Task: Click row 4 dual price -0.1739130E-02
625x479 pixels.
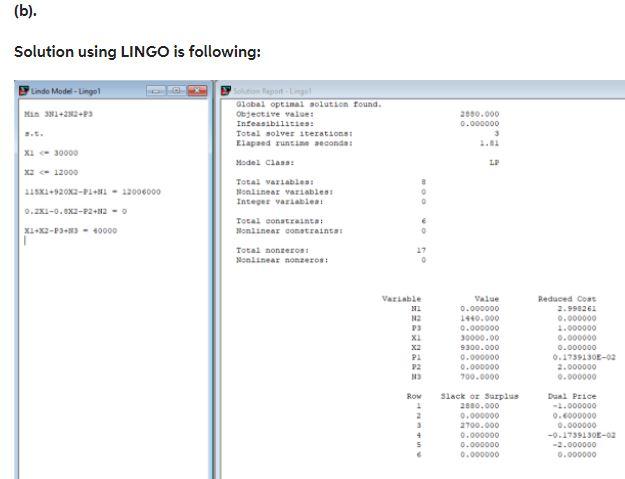Action: coord(582,436)
